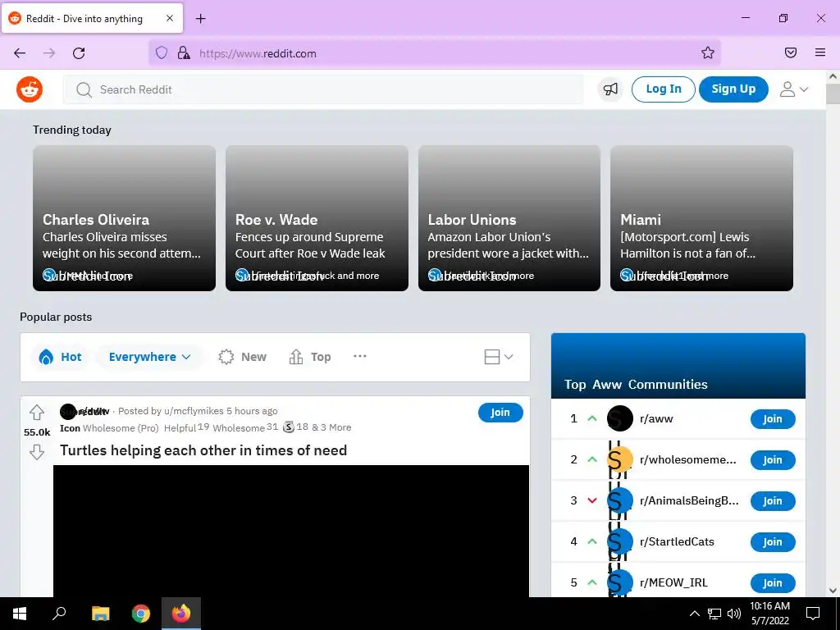Open a new browser tab
840x630 pixels.
(x=200, y=19)
